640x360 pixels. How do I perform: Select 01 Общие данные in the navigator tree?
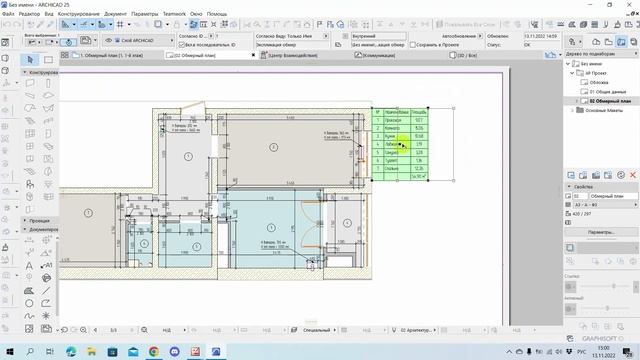pyautogui.click(x=607, y=92)
